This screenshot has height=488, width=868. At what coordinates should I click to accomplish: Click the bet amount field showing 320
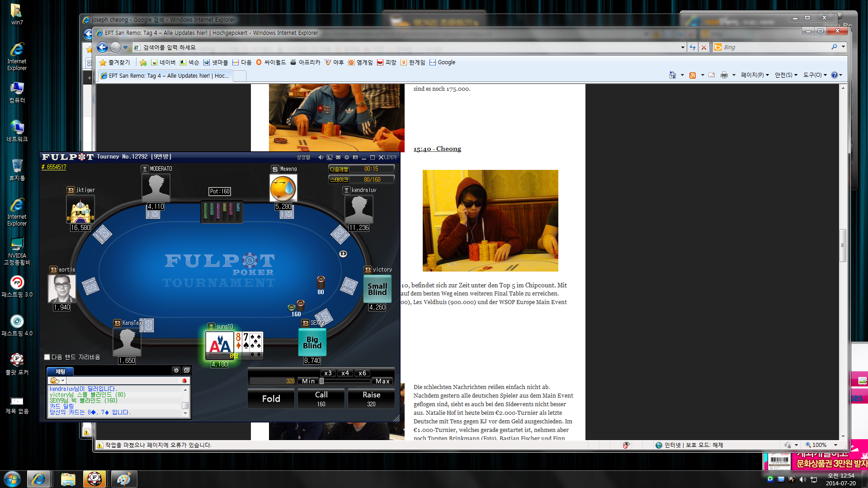pos(273,381)
